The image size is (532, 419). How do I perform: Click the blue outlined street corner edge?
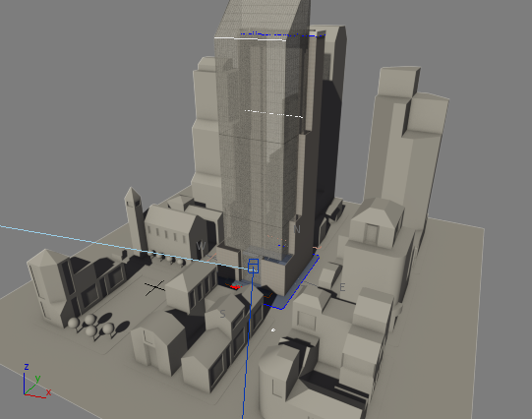click(292, 283)
